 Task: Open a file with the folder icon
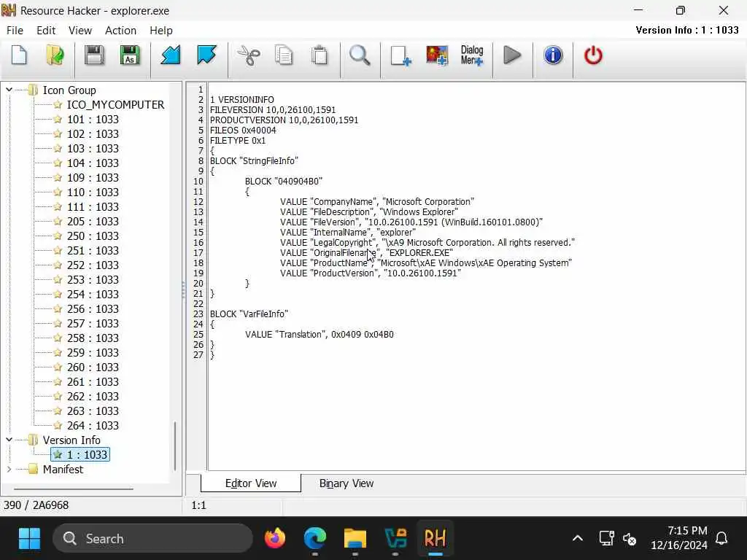55,55
